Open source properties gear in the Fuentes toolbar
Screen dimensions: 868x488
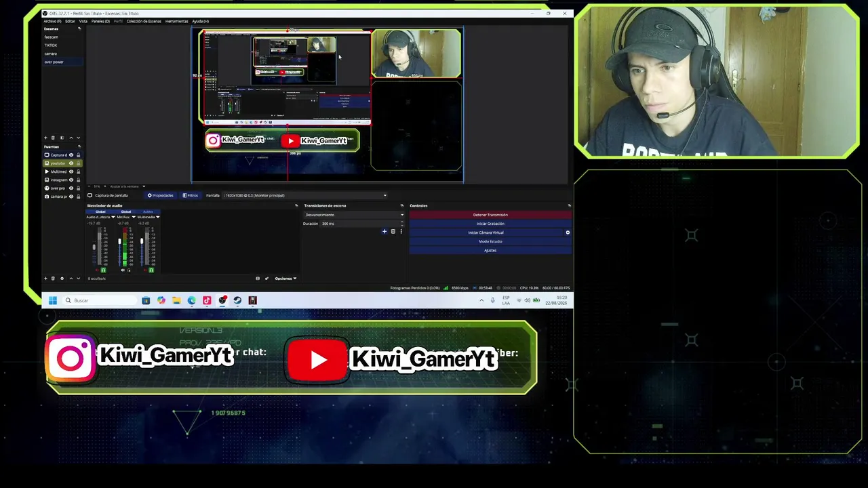tap(62, 279)
